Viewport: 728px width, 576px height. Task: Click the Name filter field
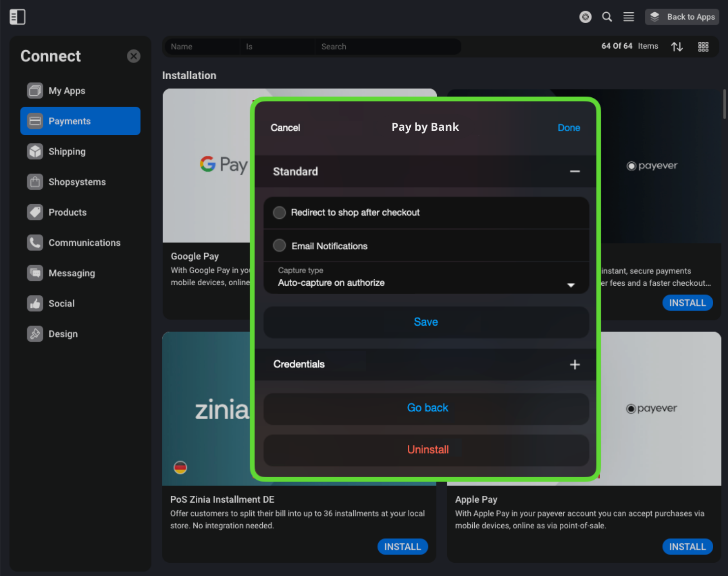(202, 47)
